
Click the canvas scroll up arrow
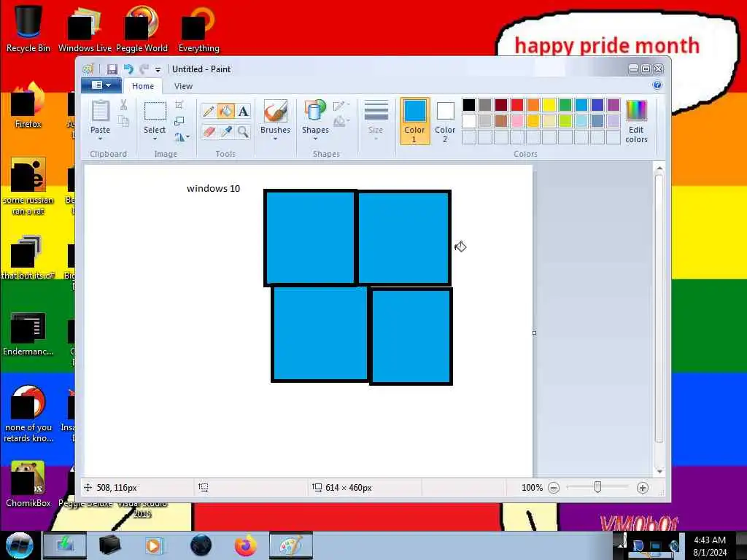(659, 168)
